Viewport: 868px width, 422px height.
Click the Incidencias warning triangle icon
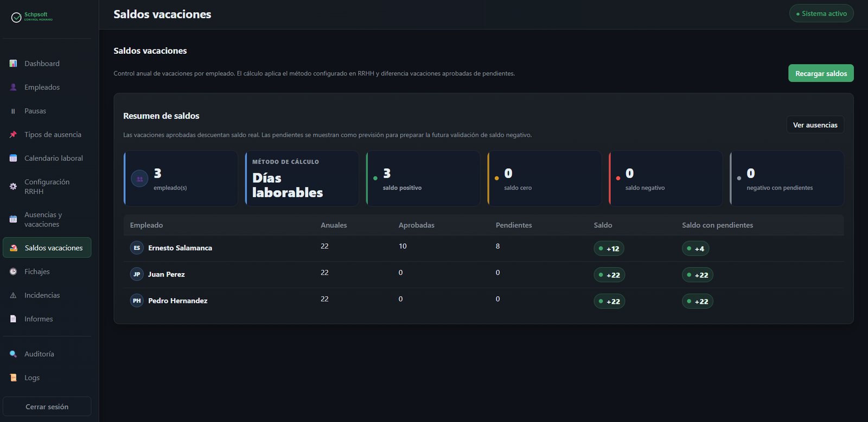13,295
